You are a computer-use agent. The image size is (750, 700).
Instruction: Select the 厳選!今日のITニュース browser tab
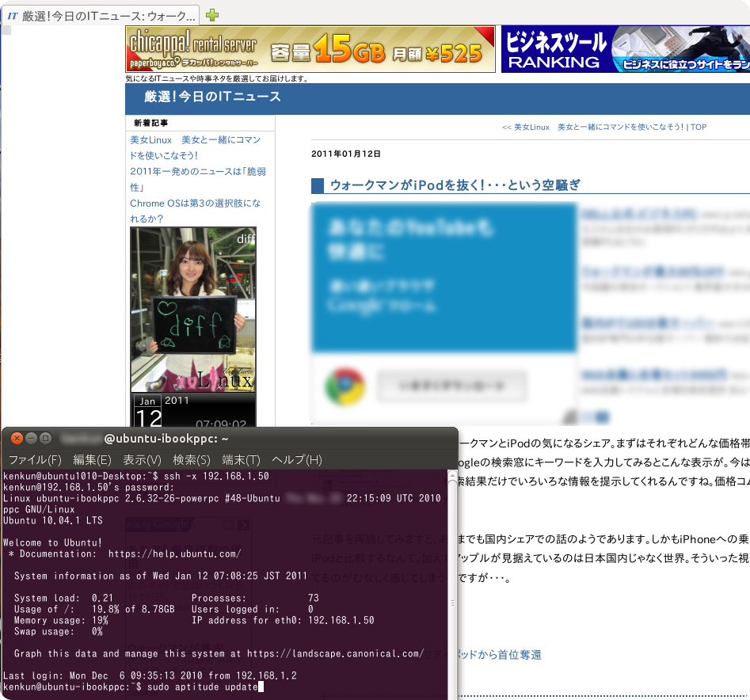point(101,16)
